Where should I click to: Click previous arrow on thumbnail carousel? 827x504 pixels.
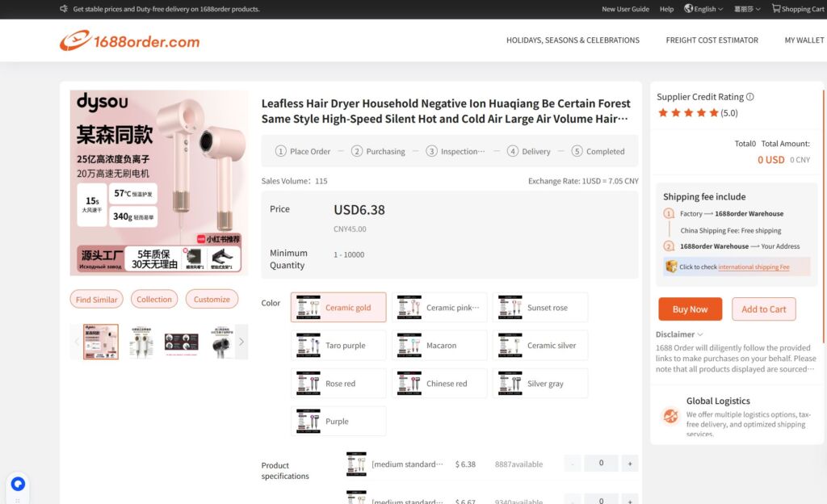click(78, 342)
